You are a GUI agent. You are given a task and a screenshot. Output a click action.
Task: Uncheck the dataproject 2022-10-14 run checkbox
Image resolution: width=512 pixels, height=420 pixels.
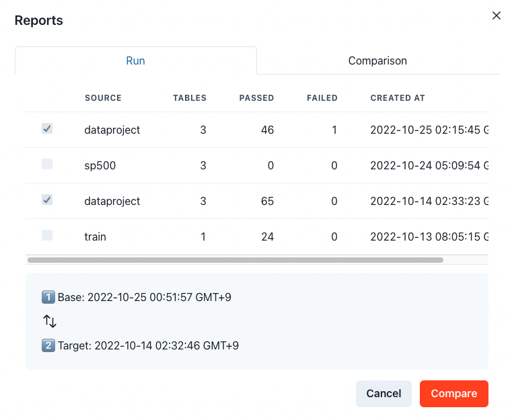[47, 200]
